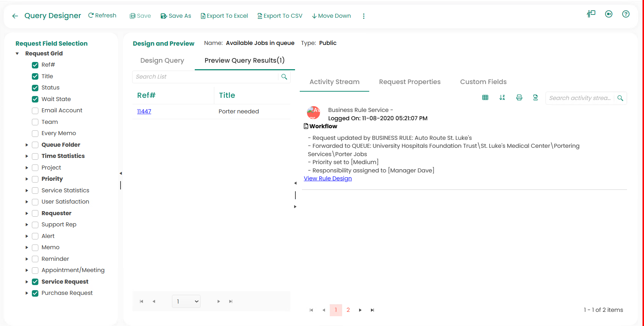644x326 pixels.
Task: Click the back arrow beside Query Designer
Action: click(15, 16)
